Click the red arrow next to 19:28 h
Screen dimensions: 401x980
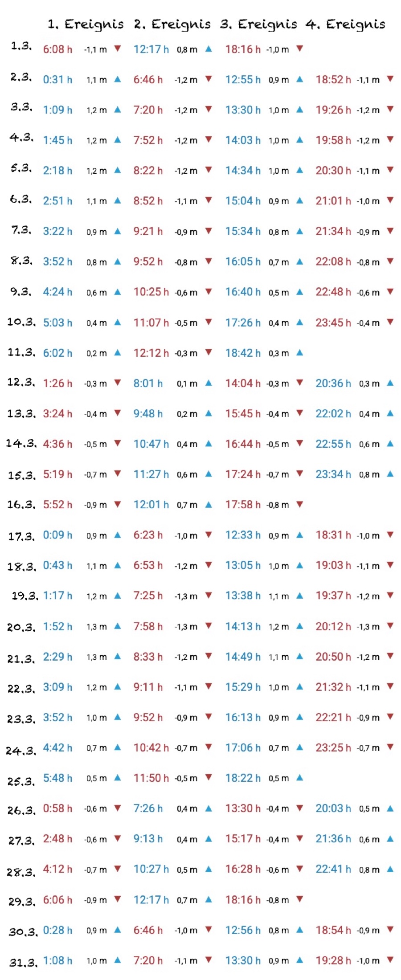point(390,960)
